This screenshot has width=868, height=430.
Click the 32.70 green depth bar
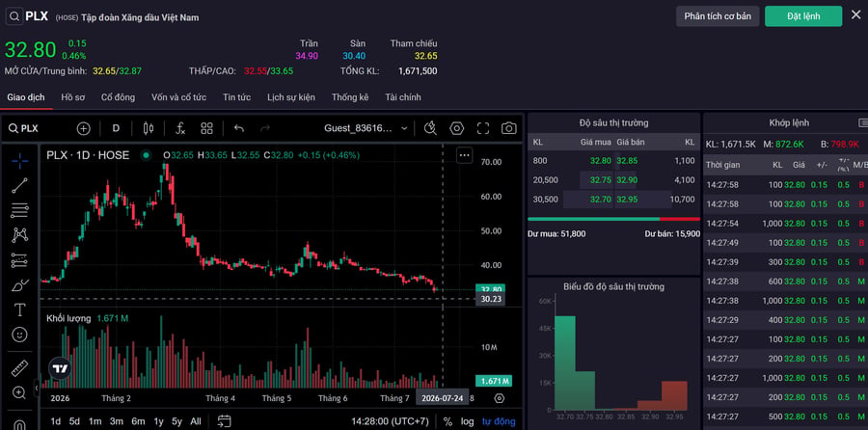click(x=564, y=363)
